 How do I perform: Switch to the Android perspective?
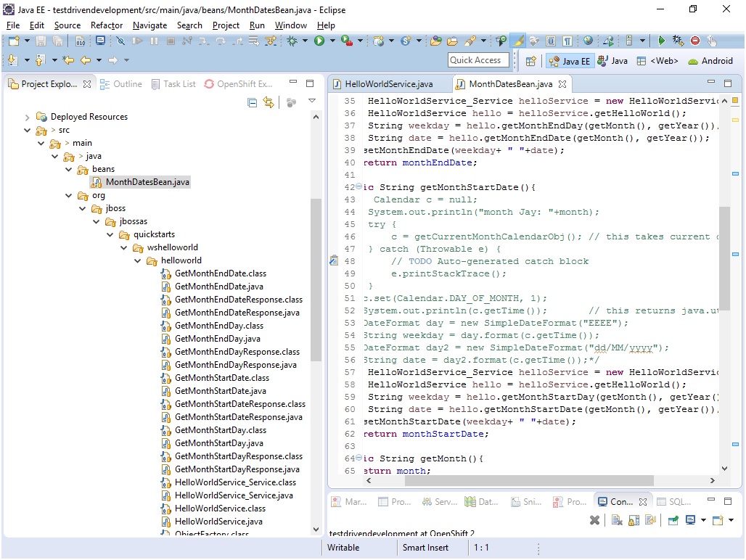[710, 61]
